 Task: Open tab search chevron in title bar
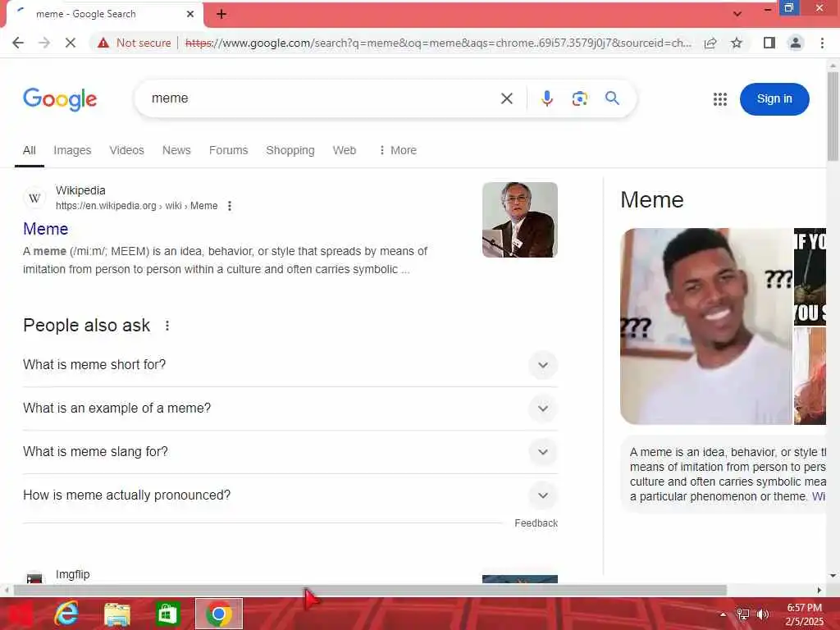coord(737,14)
